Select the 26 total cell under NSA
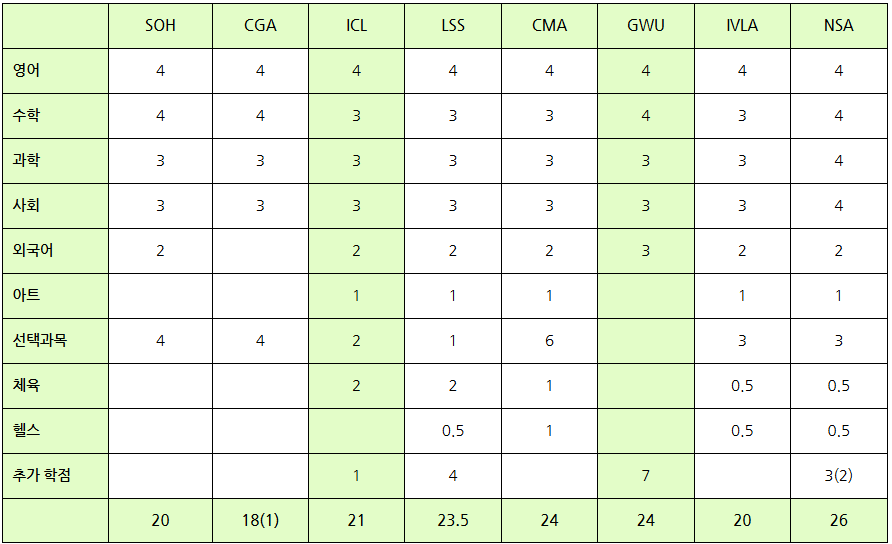892x544 pixels. coord(839,521)
